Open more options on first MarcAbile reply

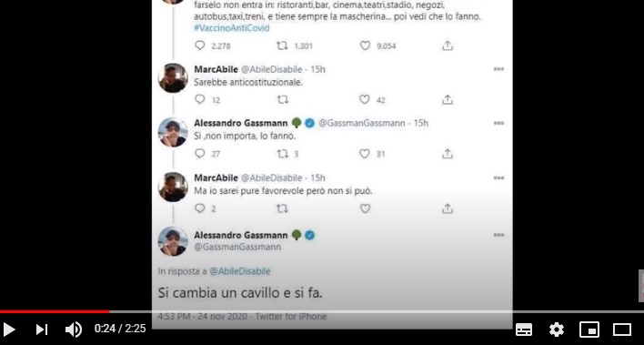pos(498,69)
